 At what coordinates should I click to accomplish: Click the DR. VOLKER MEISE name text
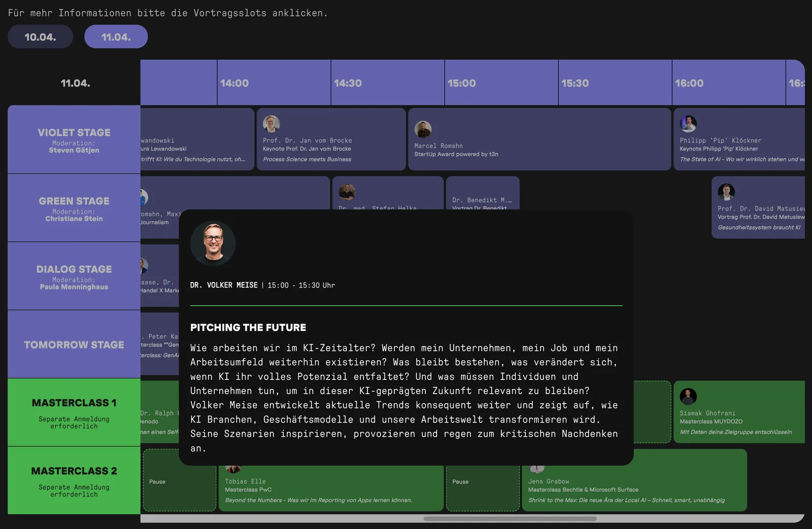click(x=224, y=285)
